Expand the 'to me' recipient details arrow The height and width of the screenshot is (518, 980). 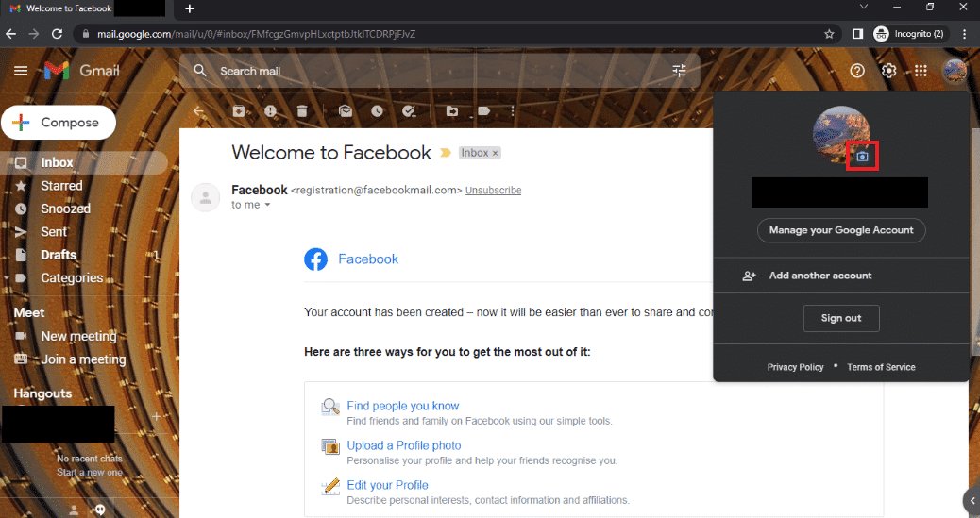click(x=267, y=205)
